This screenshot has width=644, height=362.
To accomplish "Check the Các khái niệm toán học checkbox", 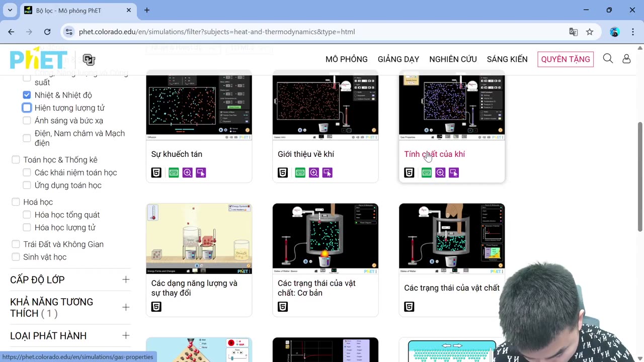I will pyautogui.click(x=27, y=172).
